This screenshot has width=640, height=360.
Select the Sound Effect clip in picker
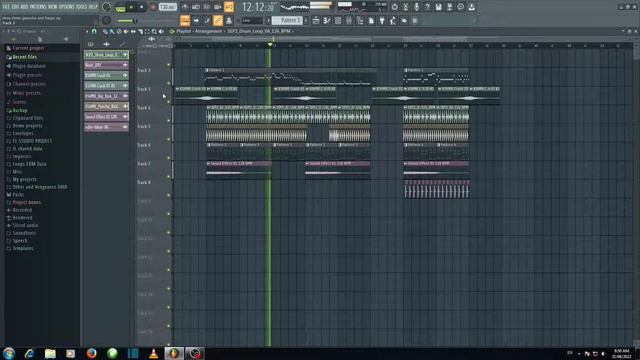[106, 117]
